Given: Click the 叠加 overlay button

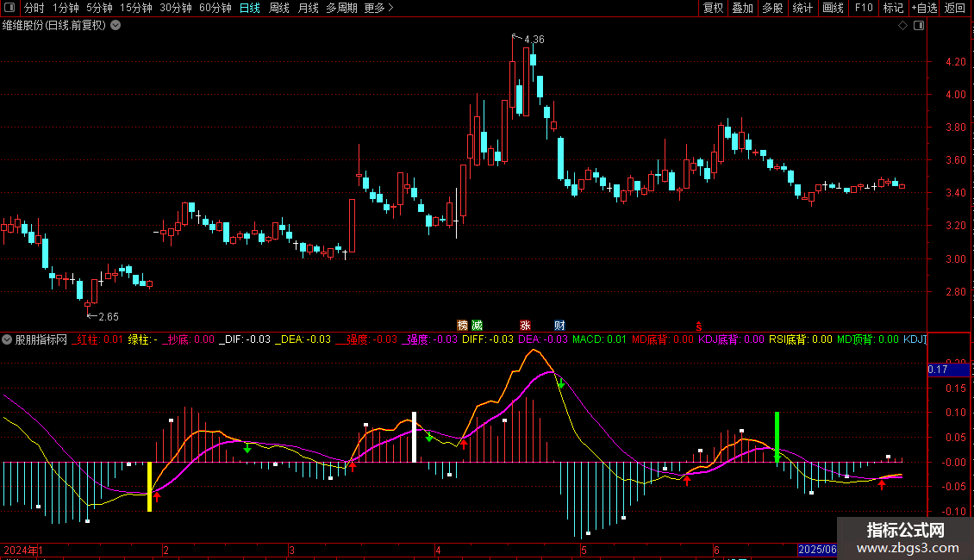Looking at the screenshot, I should (x=742, y=8).
